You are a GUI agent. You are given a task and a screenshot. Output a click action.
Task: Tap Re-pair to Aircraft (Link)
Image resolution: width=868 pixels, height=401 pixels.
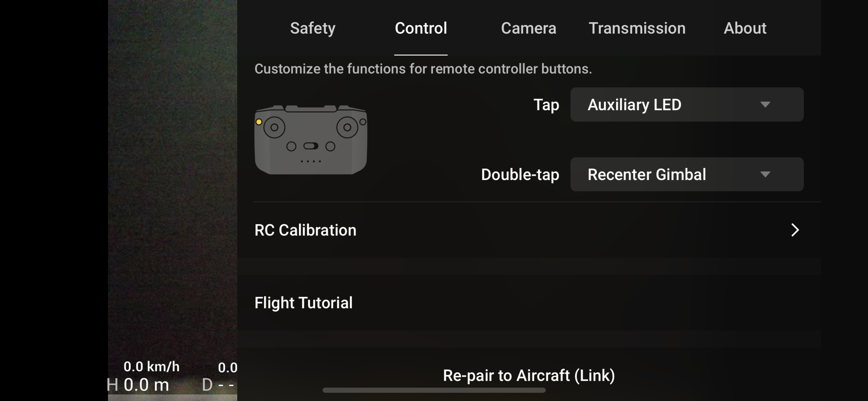coord(529,375)
